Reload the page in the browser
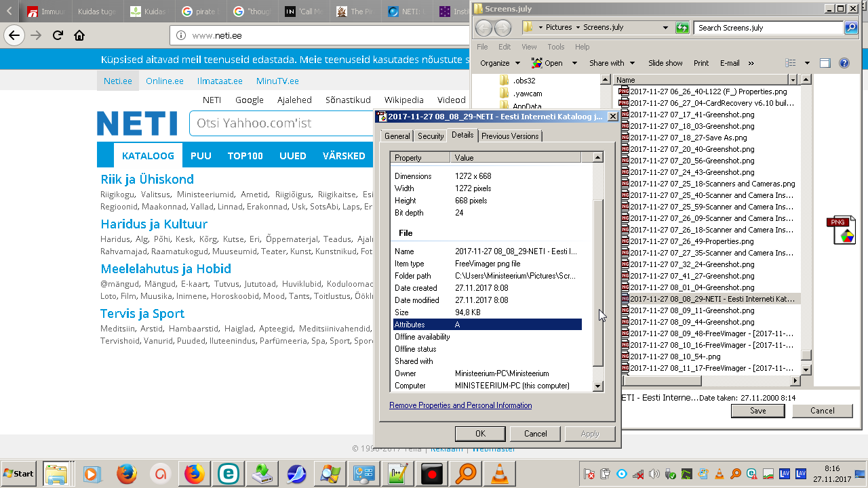This screenshot has width=868, height=488. [58, 35]
